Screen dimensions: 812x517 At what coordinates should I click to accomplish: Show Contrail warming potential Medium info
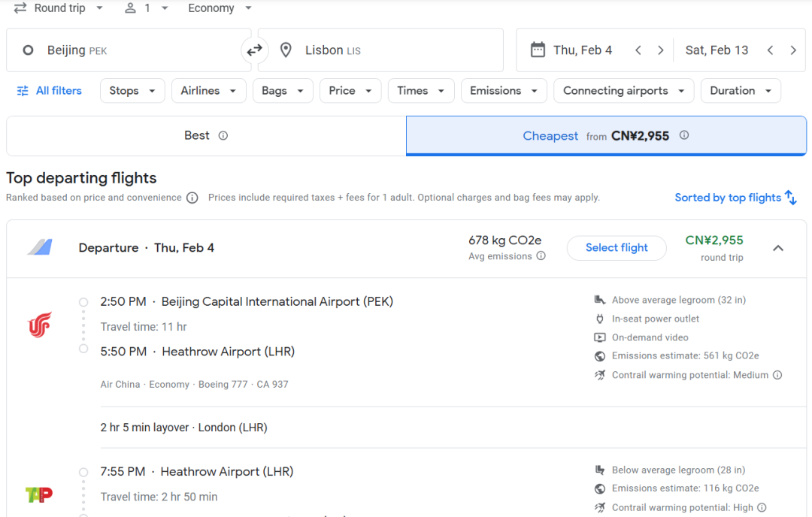point(777,375)
